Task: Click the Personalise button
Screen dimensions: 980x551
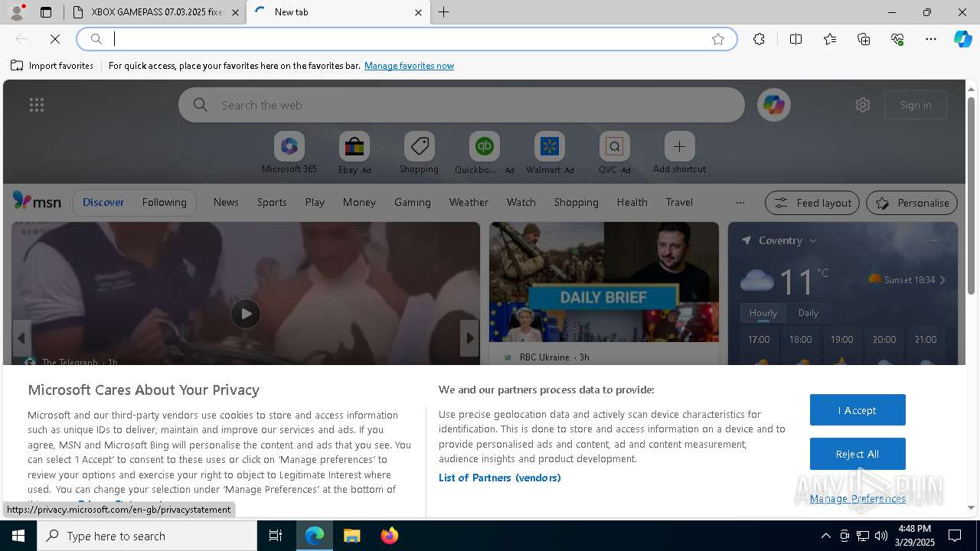Action: point(912,203)
